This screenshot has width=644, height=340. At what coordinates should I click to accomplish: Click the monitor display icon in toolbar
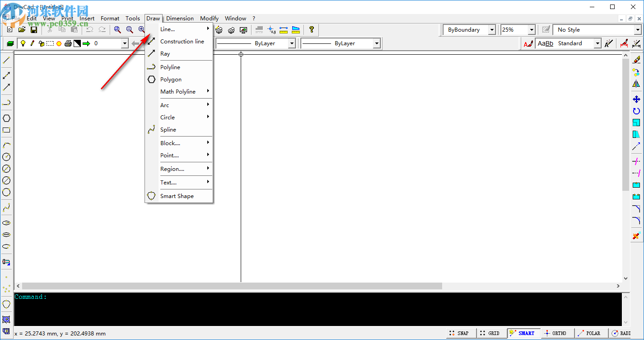(243, 30)
